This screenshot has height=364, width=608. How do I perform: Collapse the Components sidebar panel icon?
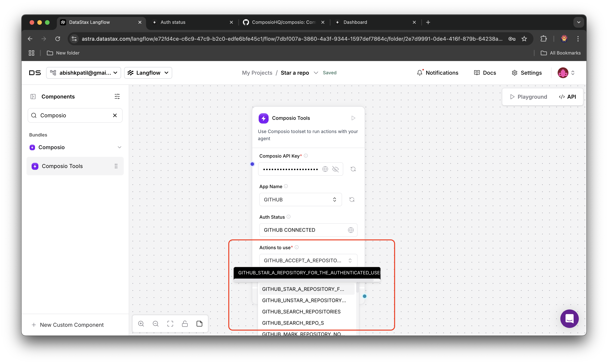(33, 96)
